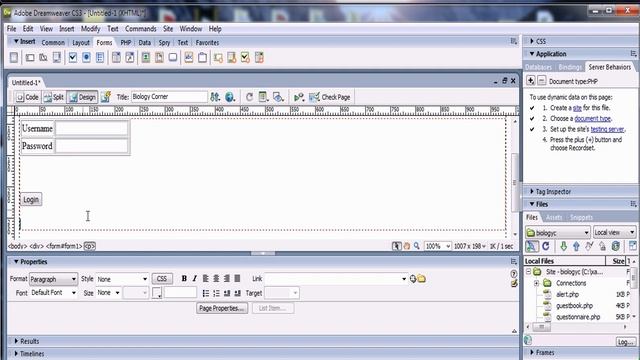This screenshot has height=360, width=640.
Task: Expand Files panel to show both sites
Action: point(633,246)
